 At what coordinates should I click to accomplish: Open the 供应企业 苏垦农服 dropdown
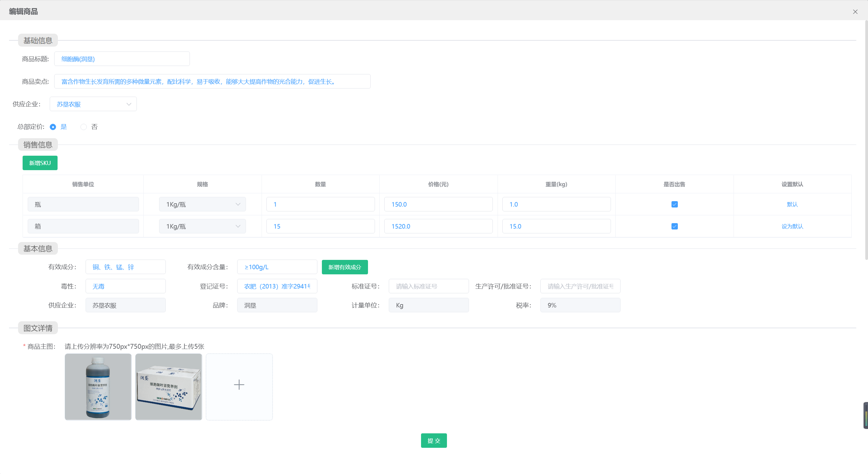point(93,104)
